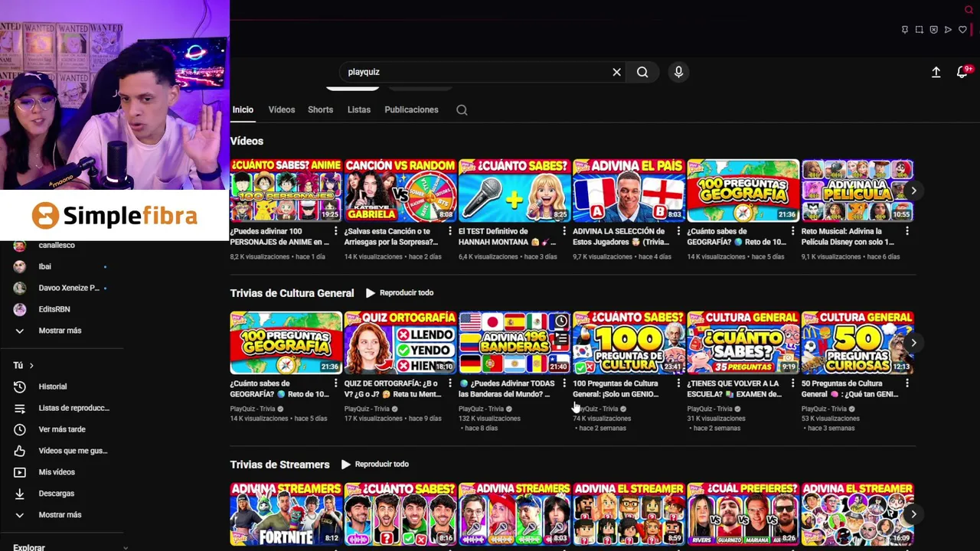
Task: Open the ADIVINA EL PAÍS video thumbnail
Action: (x=629, y=191)
